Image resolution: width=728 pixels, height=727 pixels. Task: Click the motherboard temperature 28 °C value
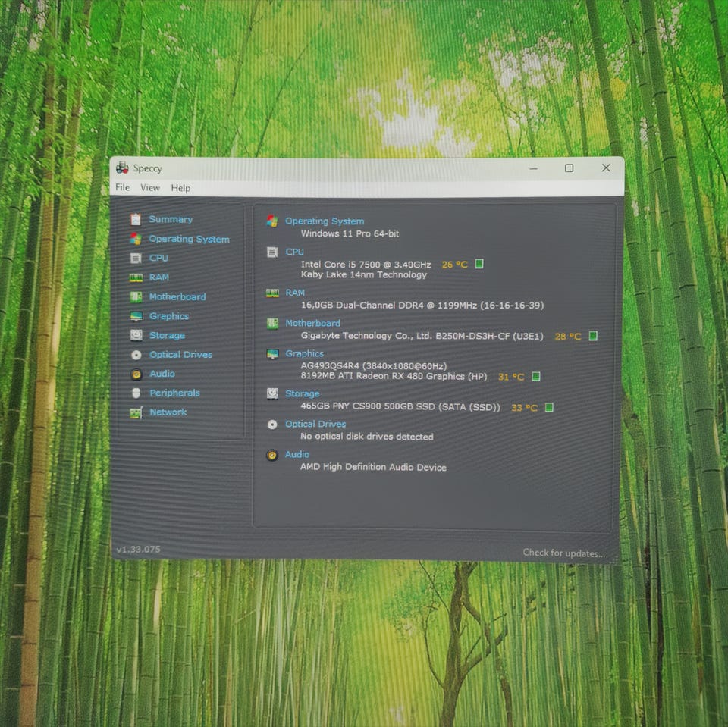point(568,336)
